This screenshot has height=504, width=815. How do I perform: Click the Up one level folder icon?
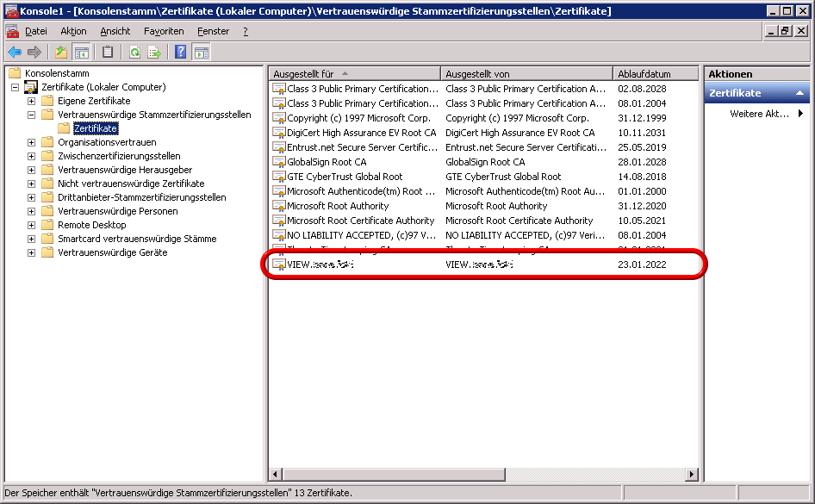coord(61,53)
